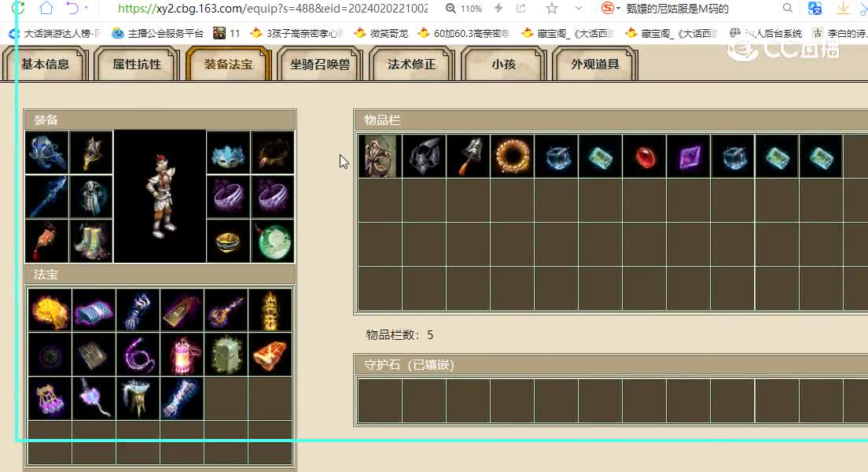Switch to the 法术修正 tab

pyautogui.click(x=412, y=65)
